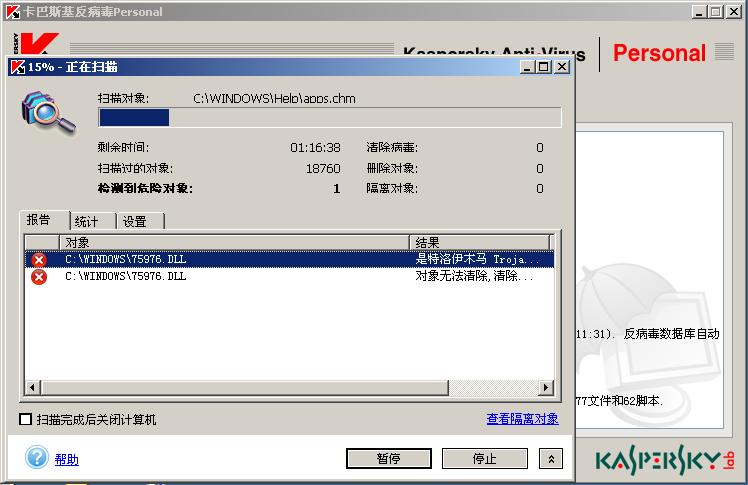Image resolution: width=748 pixels, height=485 pixels.
Task: Stop the scan with 停止 button
Action: click(x=485, y=458)
